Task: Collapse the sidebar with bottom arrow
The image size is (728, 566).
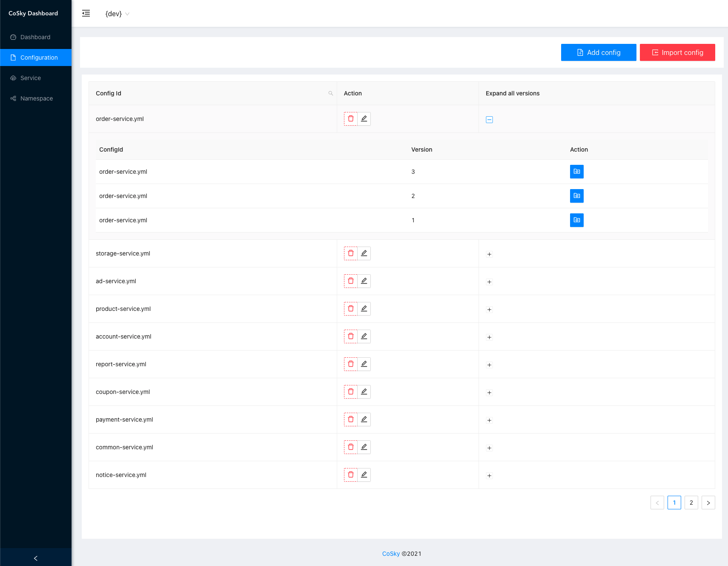Action: [x=36, y=558]
